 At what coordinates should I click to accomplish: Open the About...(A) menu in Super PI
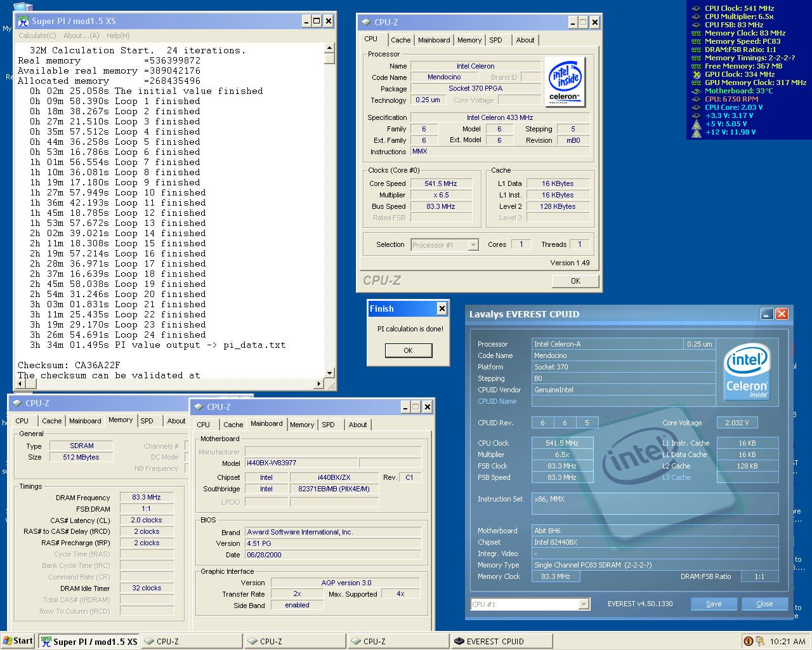(x=81, y=36)
